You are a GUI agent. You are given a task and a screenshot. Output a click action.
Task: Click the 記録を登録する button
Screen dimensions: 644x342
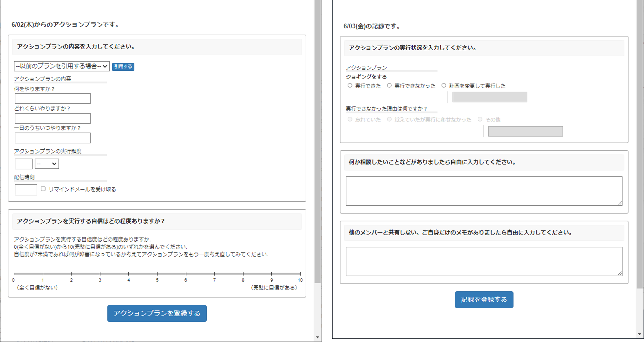click(x=484, y=299)
